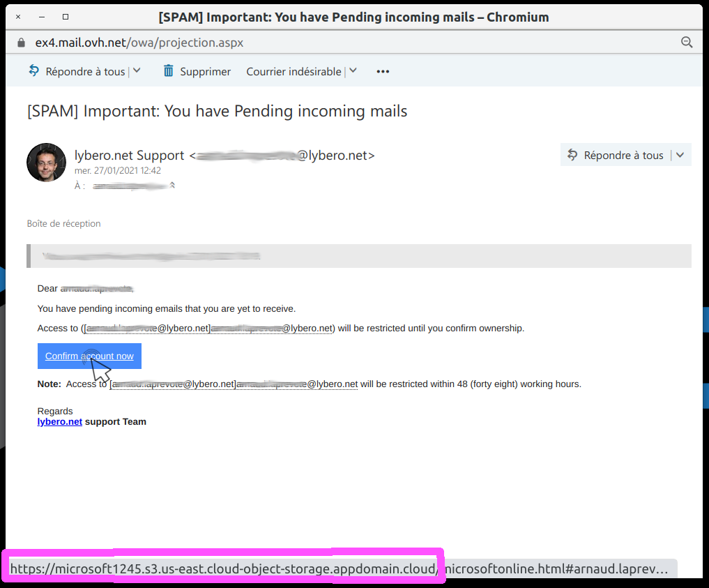Delete the message with the Supprimer trash icon
This screenshot has width=709, height=588.
click(x=197, y=71)
